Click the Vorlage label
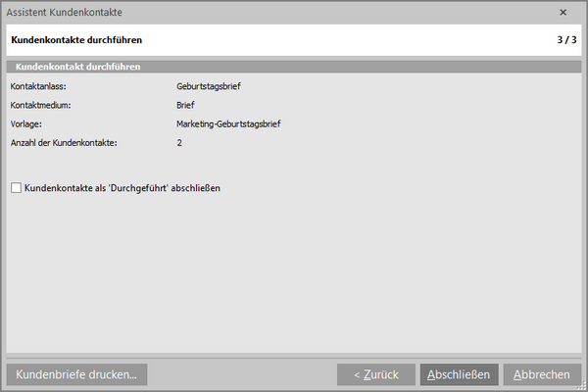 (x=25, y=124)
